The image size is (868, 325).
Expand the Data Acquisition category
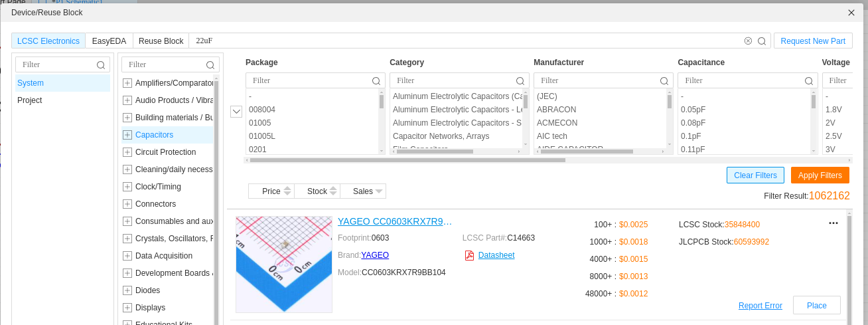coord(127,256)
